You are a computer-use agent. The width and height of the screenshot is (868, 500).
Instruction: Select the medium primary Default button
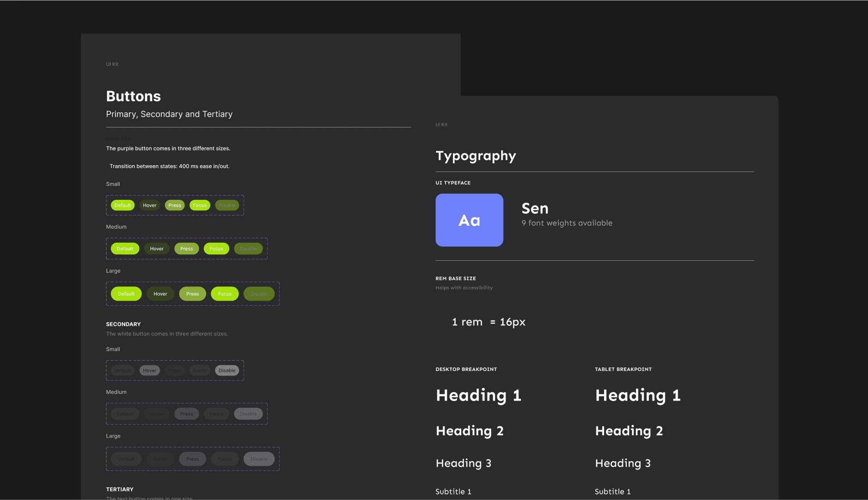pos(125,249)
